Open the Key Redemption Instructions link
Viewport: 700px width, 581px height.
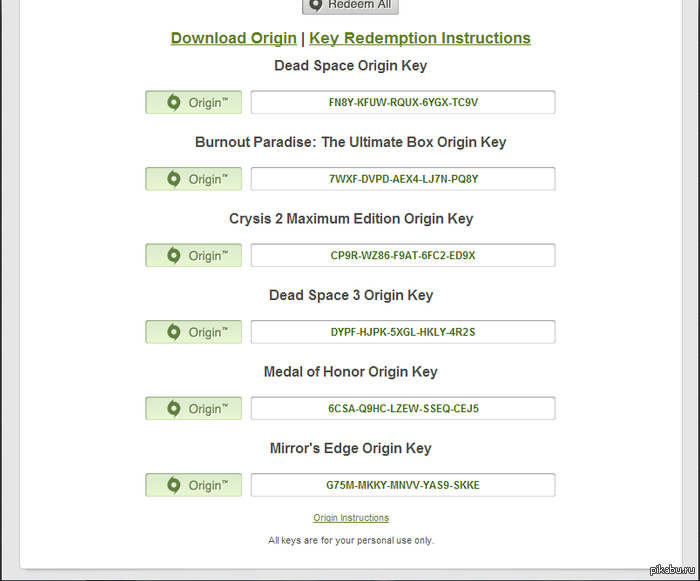click(x=420, y=38)
